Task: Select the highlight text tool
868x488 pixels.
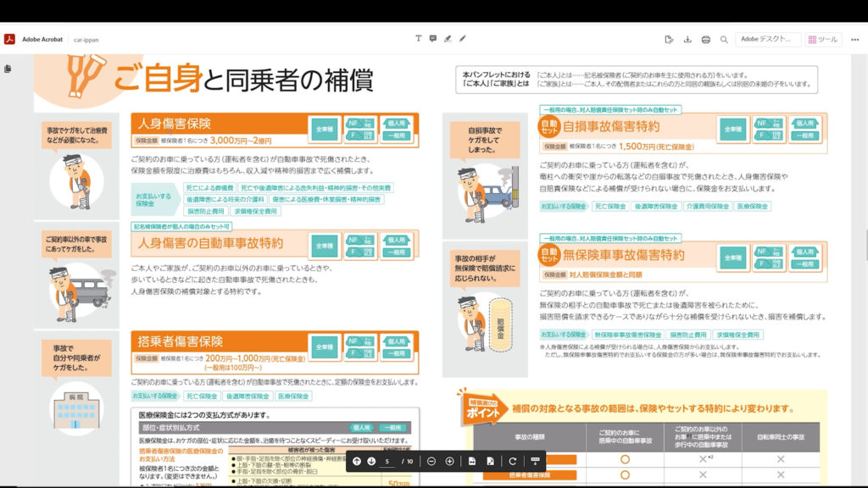Action: tap(448, 39)
